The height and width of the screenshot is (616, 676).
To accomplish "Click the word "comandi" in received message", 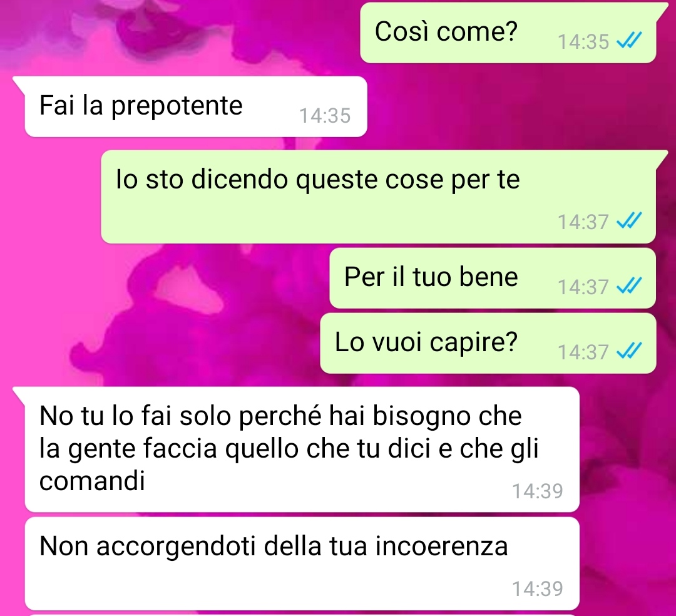I will click(92, 481).
